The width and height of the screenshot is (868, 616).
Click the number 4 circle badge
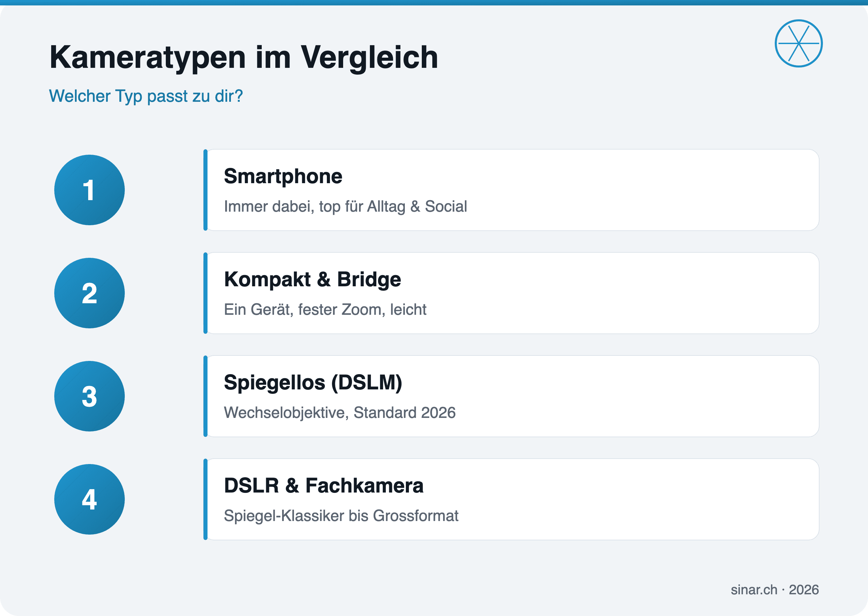(90, 500)
